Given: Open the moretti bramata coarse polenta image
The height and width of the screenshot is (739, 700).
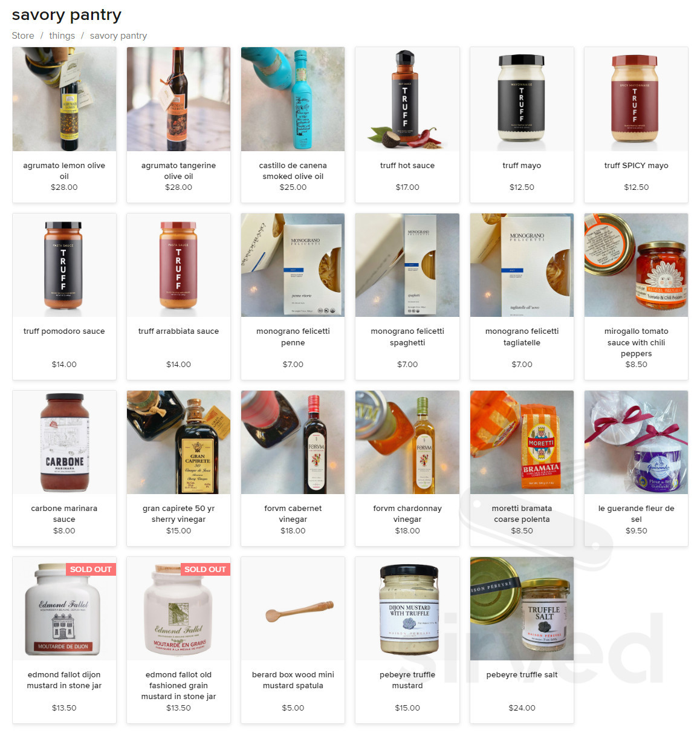Looking at the screenshot, I should coord(522,442).
